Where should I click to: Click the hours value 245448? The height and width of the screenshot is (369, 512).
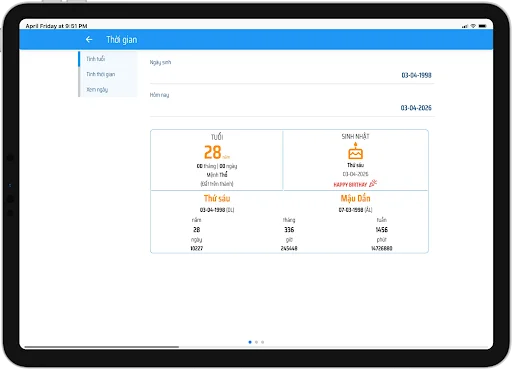pos(289,248)
